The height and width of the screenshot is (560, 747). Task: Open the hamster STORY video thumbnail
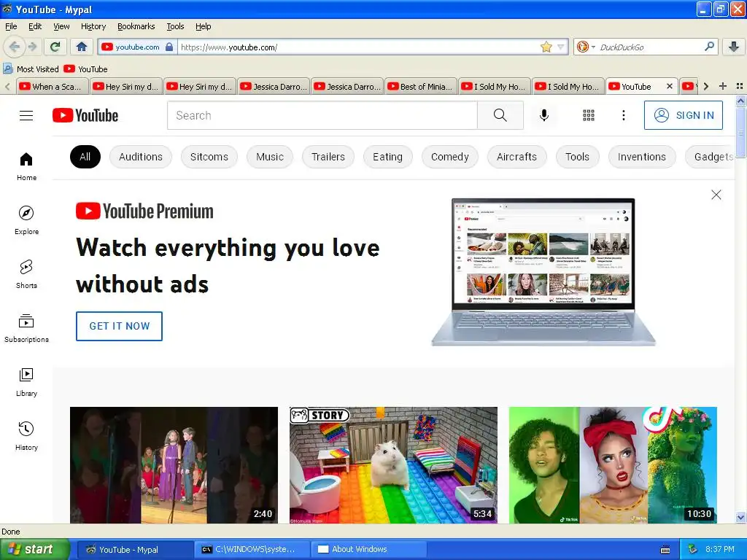tap(393, 465)
